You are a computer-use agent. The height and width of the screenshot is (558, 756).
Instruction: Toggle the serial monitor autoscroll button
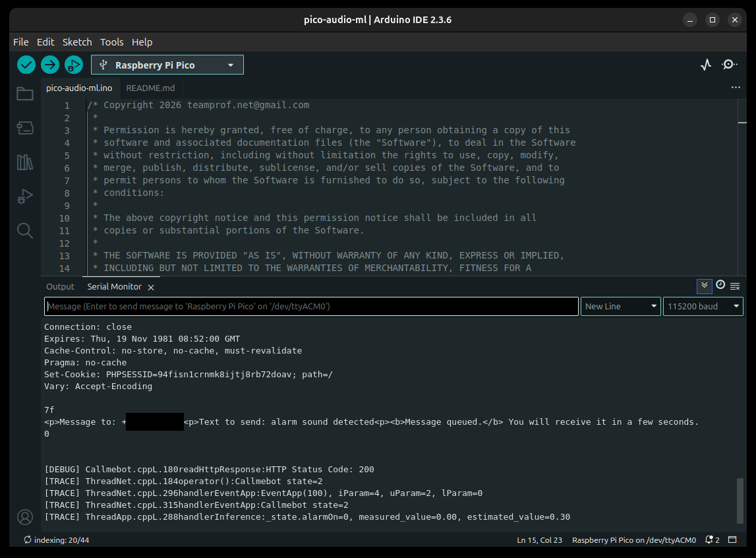pyautogui.click(x=705, y=286)
